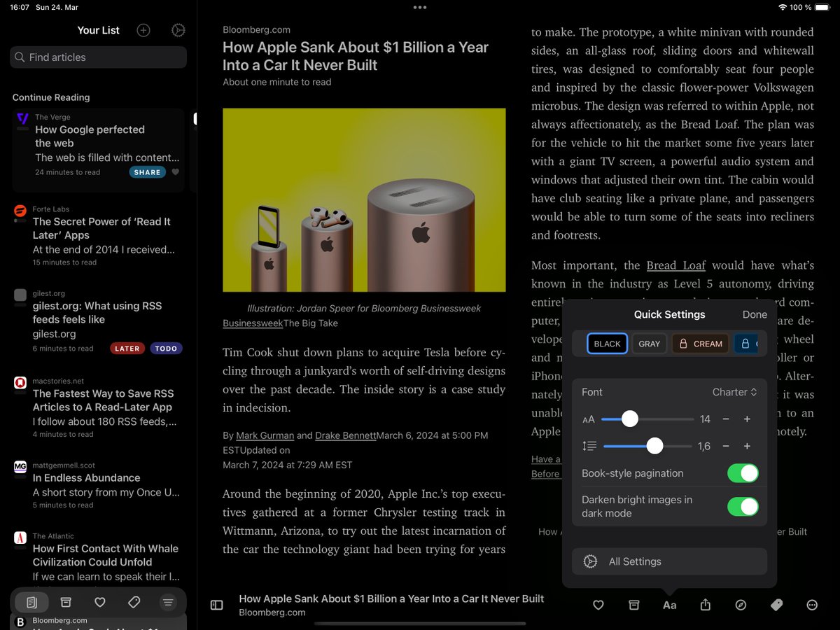Tap the TODO tag
840x630 pixels.
coord(166,348)
